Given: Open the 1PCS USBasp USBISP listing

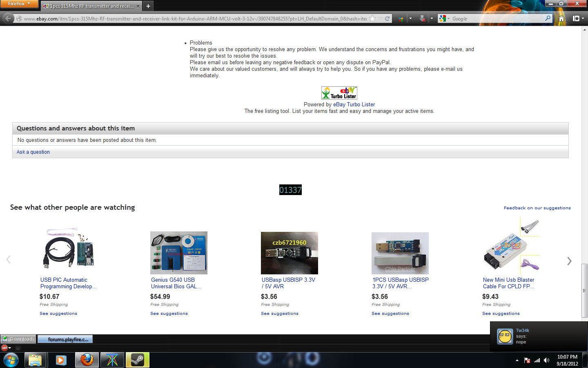Looking at the screenshot, I should pos(400,283).
